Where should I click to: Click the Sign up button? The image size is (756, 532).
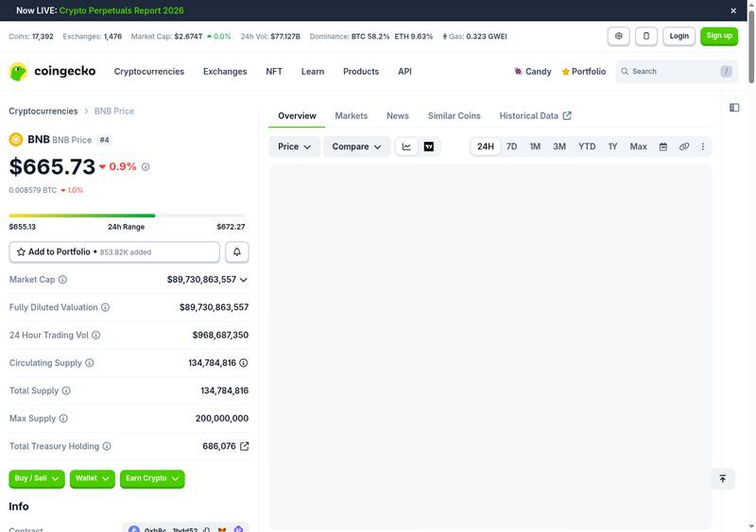click(x=719, y=36)
